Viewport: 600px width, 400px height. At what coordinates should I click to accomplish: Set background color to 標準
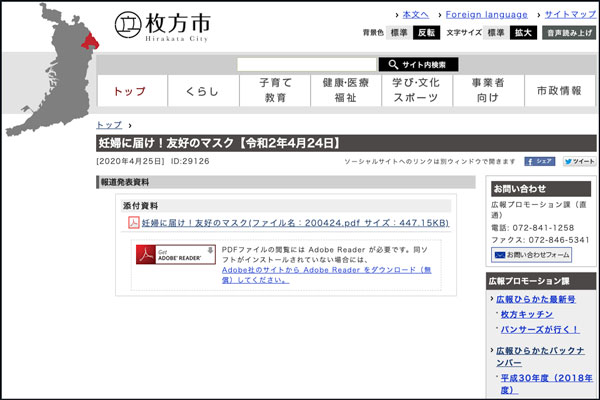click(x=399, y=33)
